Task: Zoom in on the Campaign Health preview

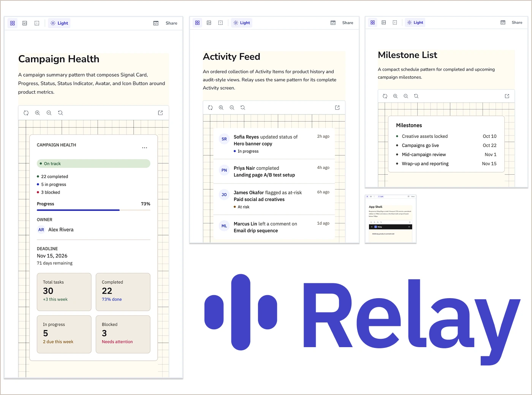Action: [38, 113]
